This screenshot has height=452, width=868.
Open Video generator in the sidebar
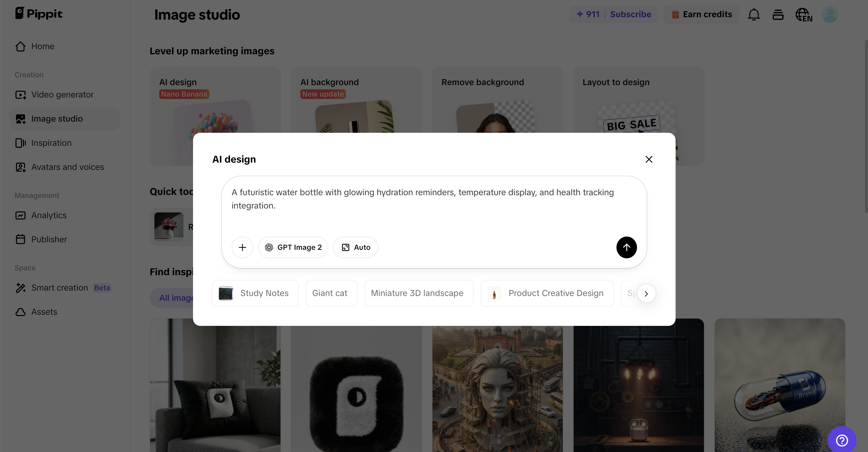tap(65, 95)
